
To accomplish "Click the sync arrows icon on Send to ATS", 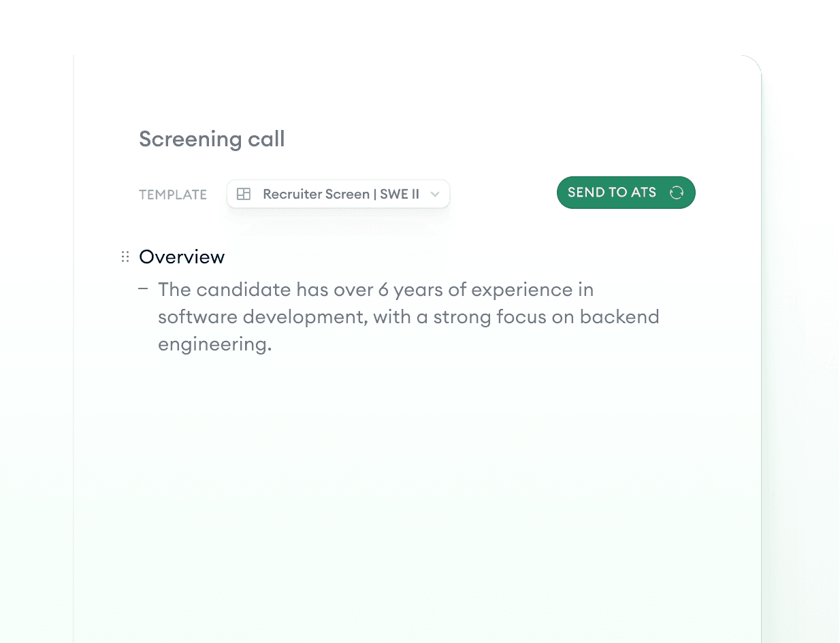I will [x=676, y=193].
